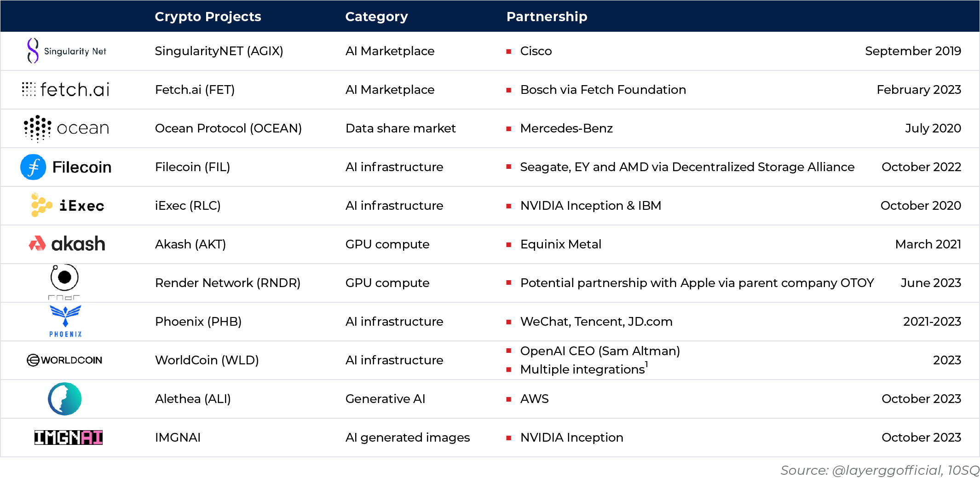
Task: Click the Source attribution text
Action: (880, 470)
